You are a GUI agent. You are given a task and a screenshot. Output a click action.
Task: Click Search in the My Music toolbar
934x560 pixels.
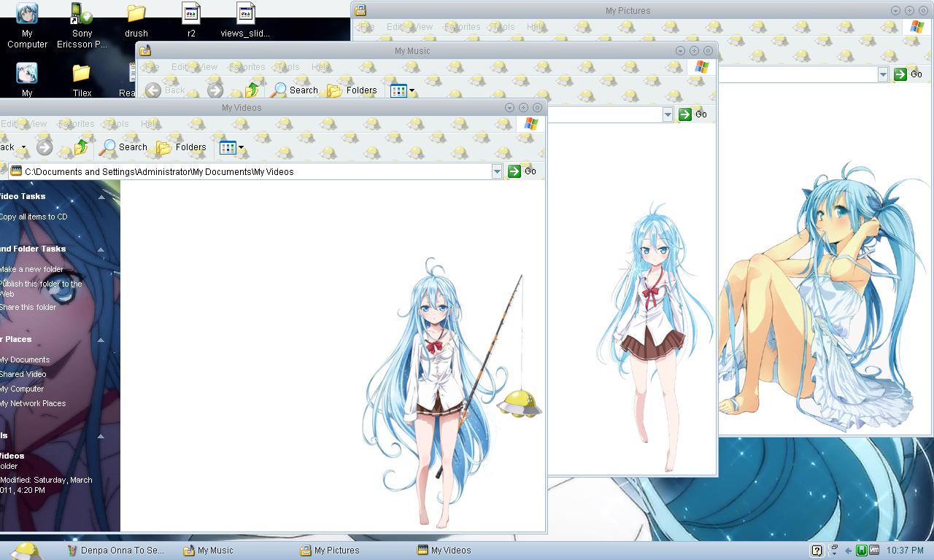[295, 90]
